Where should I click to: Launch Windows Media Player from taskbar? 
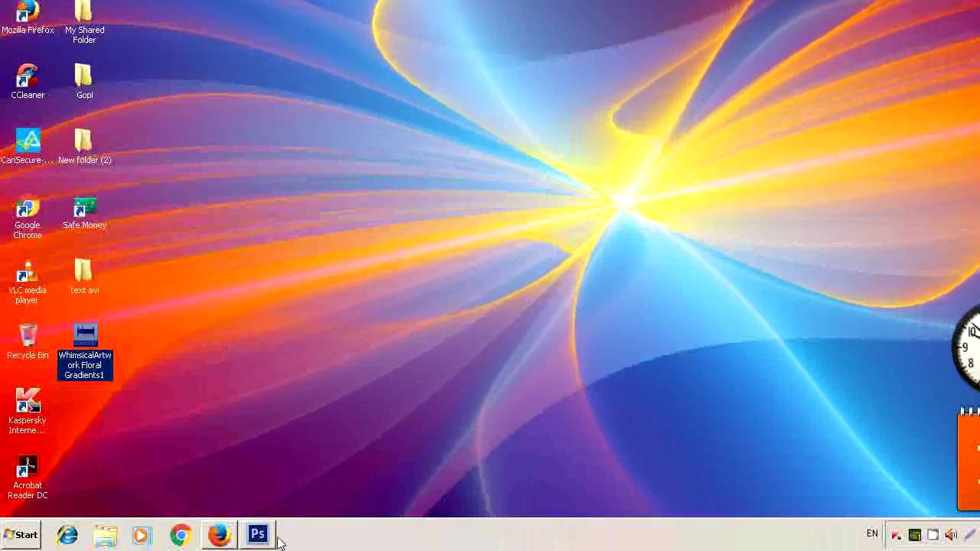142,535
